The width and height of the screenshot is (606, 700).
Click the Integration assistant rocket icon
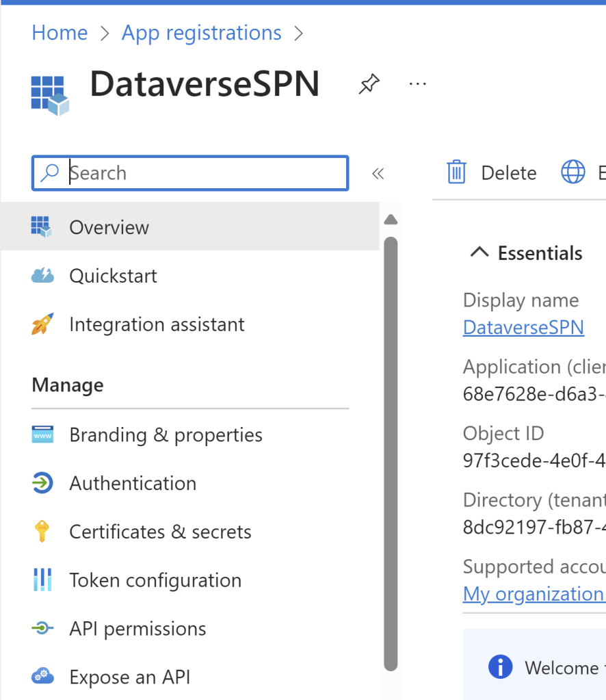[42, 324]
